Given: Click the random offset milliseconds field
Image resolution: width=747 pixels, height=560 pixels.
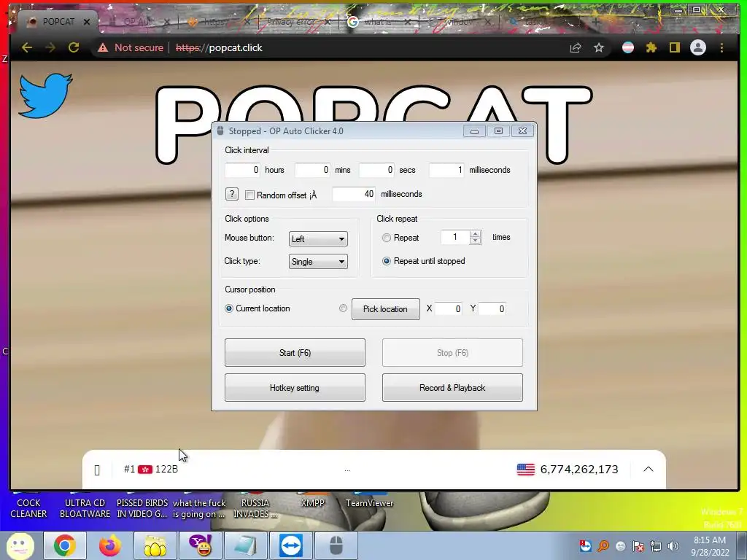Looking at the screenshot, I should [x=354, y=194].
